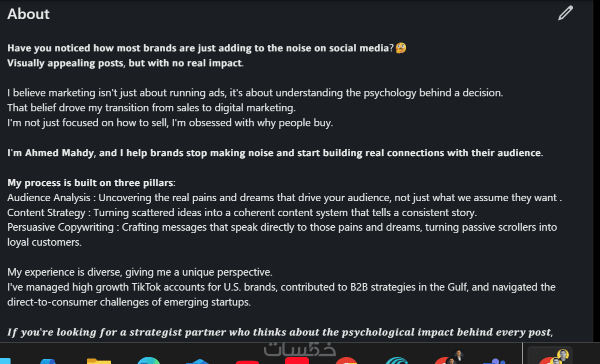This screenshot has width=600, height=364.
Task: Open Microsoft Edge from the taskbar
Action: click(x=148, y=361)
